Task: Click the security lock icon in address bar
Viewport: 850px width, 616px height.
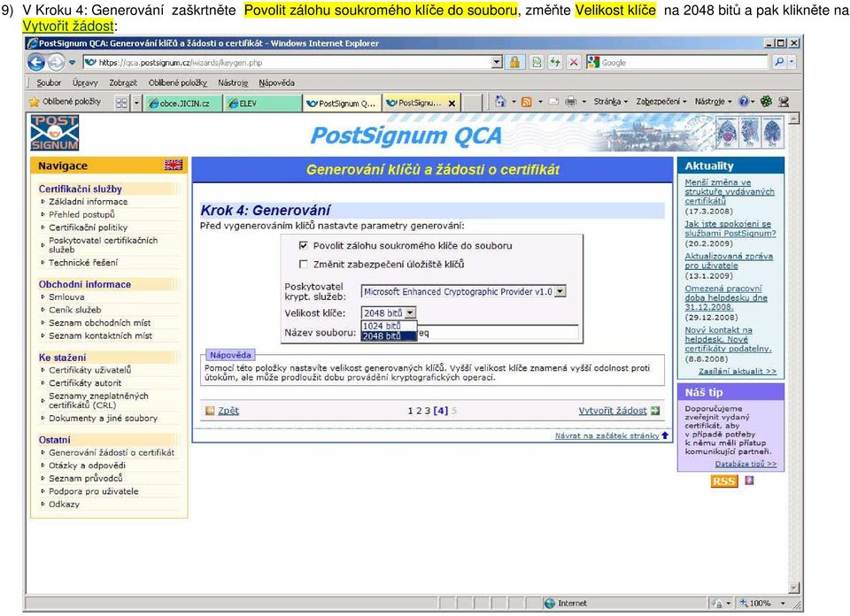Action: point(514,63)
